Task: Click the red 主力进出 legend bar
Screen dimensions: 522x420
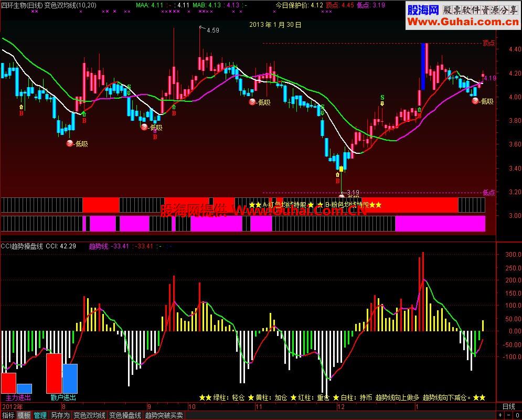Action: tap(8, 383)
